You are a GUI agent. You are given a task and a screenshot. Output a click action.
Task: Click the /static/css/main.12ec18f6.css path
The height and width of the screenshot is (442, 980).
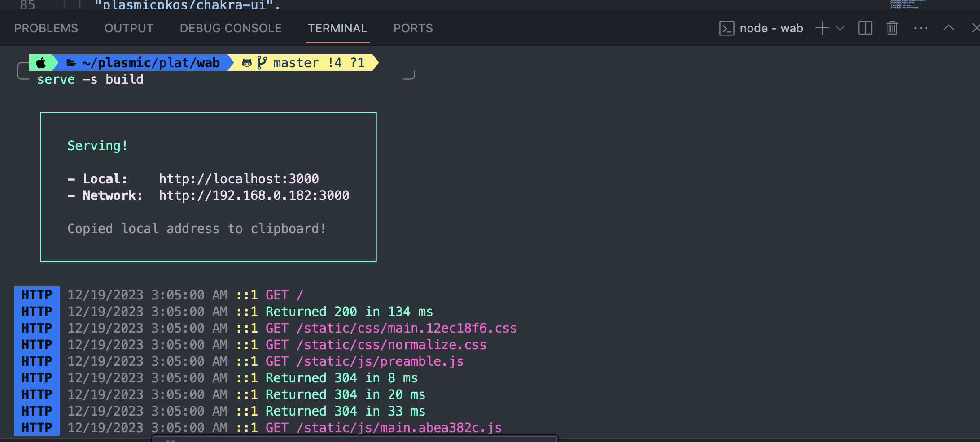407,328
